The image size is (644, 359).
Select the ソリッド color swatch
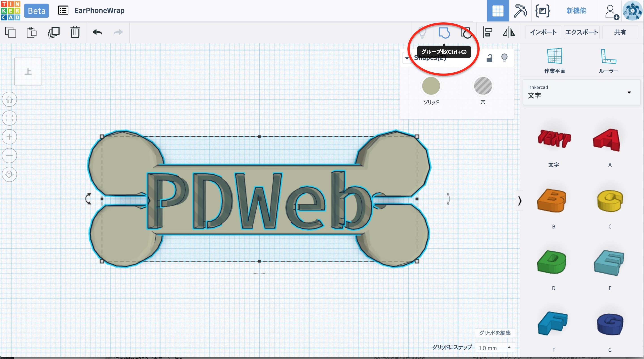(431, 86)
